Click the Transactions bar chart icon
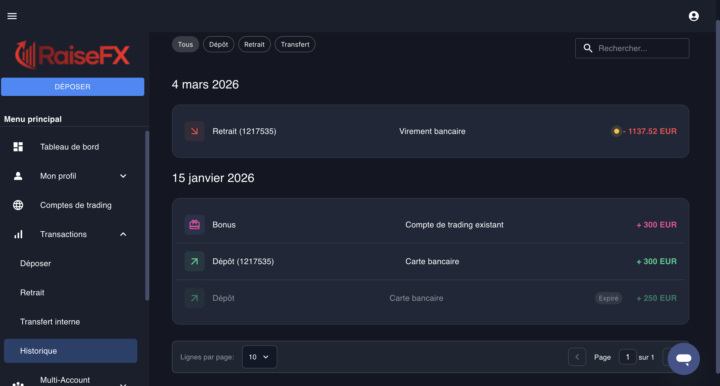 [x=18, y=235]
